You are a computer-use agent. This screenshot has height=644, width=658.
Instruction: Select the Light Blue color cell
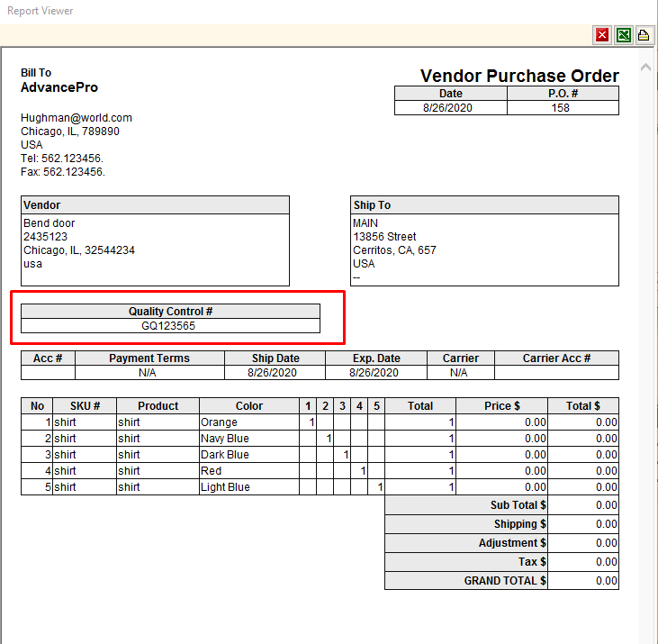point(225,487)
